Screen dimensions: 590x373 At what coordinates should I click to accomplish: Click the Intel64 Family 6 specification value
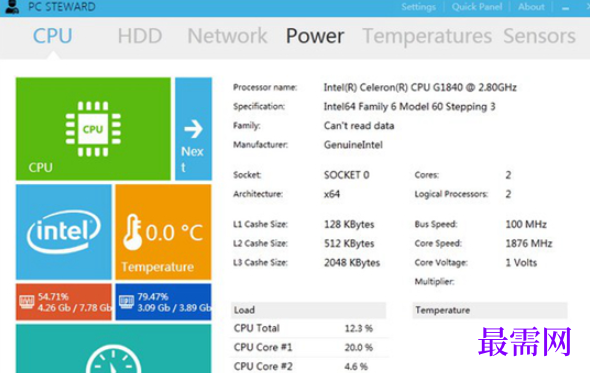[x=409, y=107]
